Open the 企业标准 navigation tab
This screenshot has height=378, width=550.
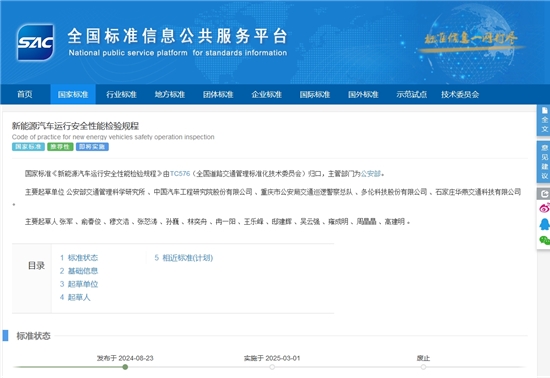(267, 94)
